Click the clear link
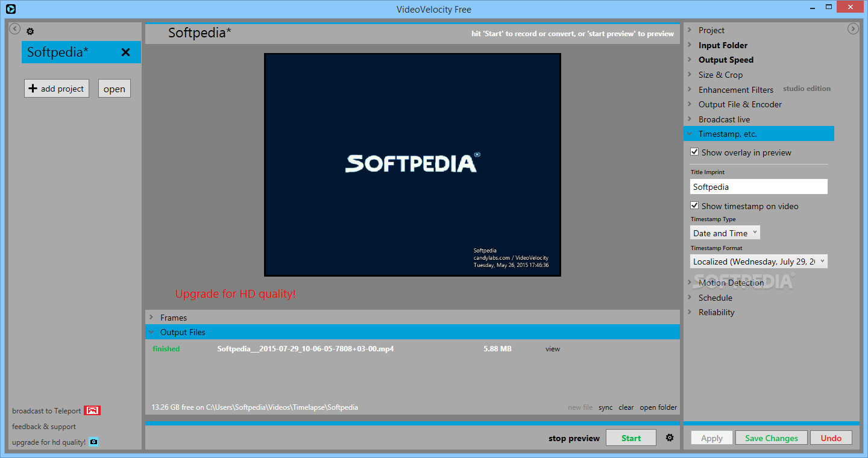 (x=626, y=407)
